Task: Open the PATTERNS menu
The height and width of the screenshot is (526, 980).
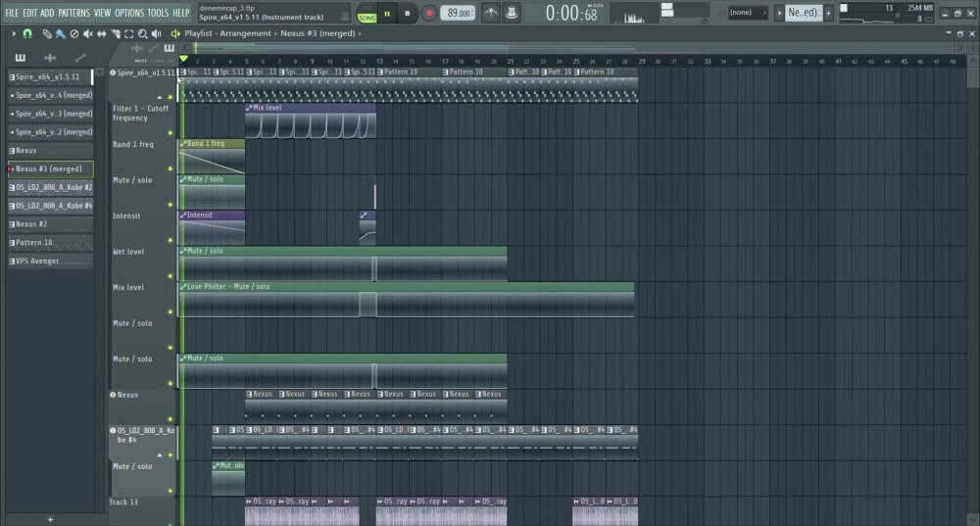Action: 73,13
